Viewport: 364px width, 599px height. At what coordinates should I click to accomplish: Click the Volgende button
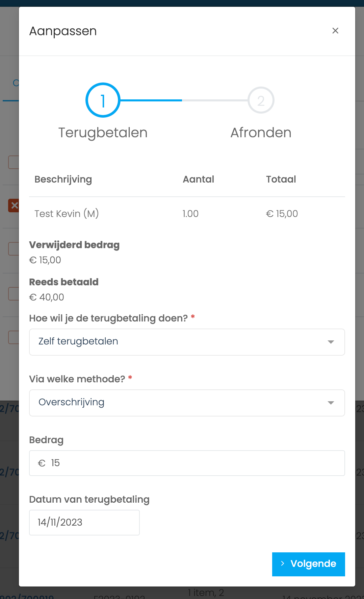click(309, 564)
